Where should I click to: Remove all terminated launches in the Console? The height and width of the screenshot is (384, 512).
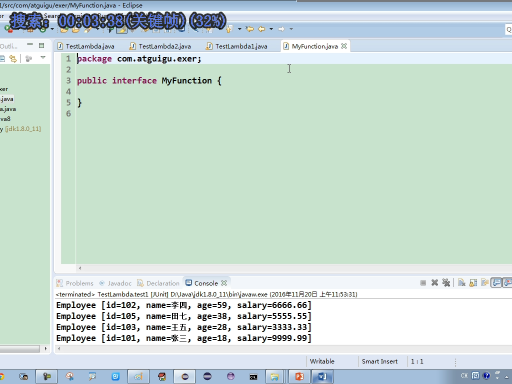coord(446,283)
